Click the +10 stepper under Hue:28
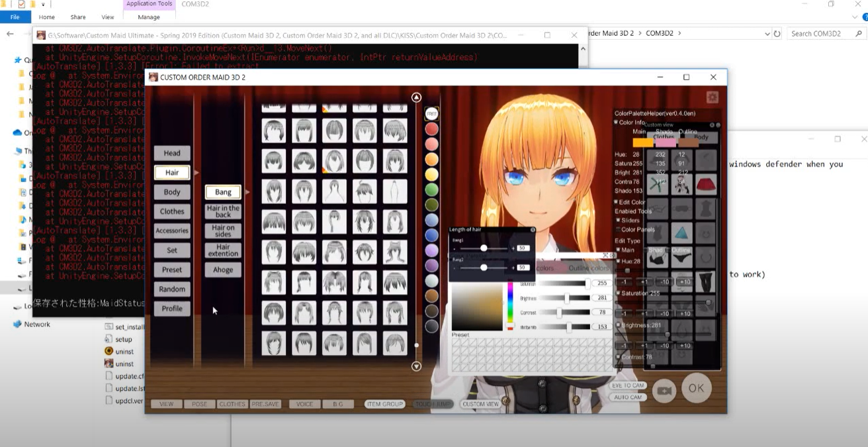868x447 pixels. point(685,282)
